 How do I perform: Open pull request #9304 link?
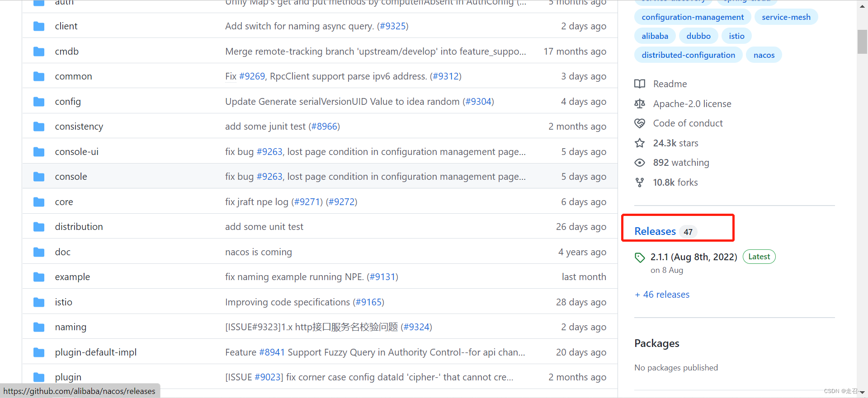point(478,102)
